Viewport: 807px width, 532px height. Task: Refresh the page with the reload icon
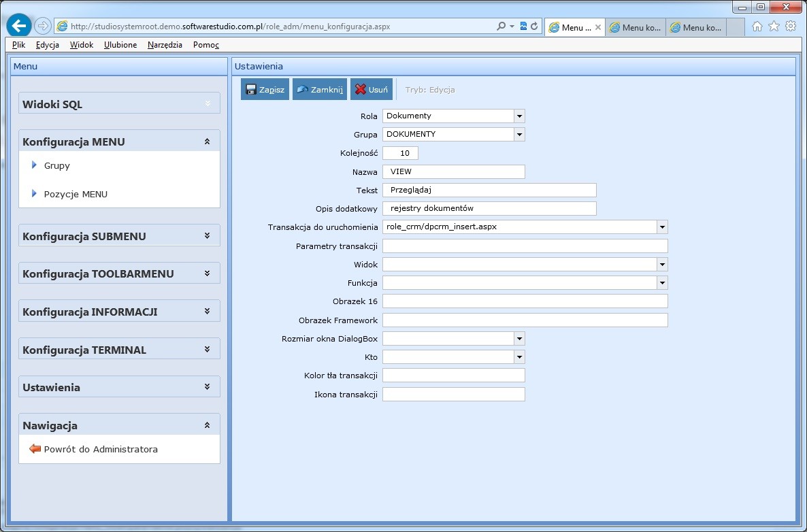click(534, 27)
